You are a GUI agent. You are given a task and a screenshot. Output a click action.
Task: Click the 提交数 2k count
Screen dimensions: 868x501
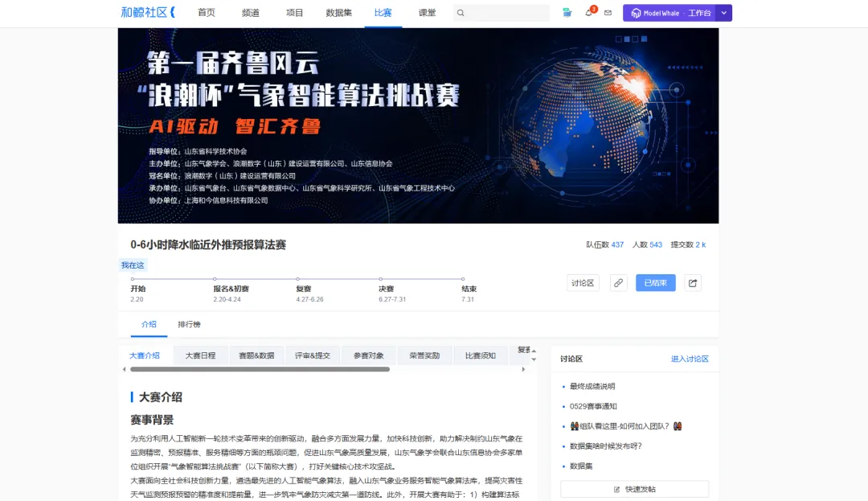coord(688,244)
